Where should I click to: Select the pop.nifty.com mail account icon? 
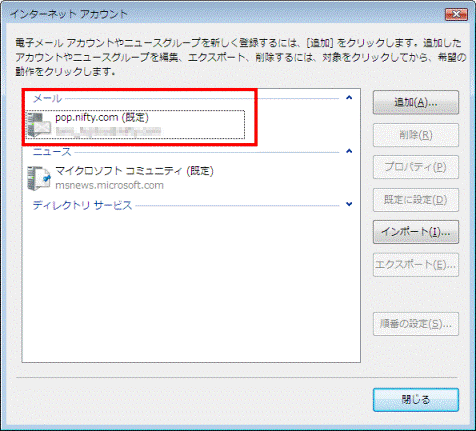pyautogui.click(x=39, y=124)
